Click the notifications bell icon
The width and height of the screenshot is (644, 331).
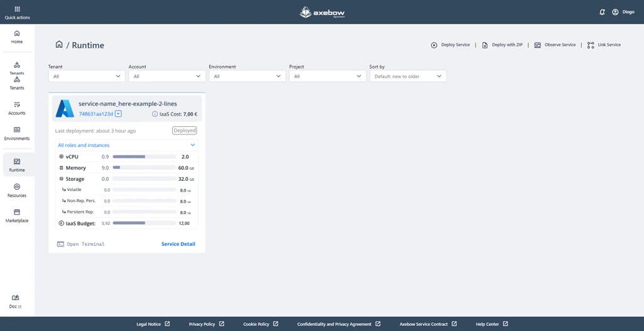pyautogui.click(x=602, y=12)
